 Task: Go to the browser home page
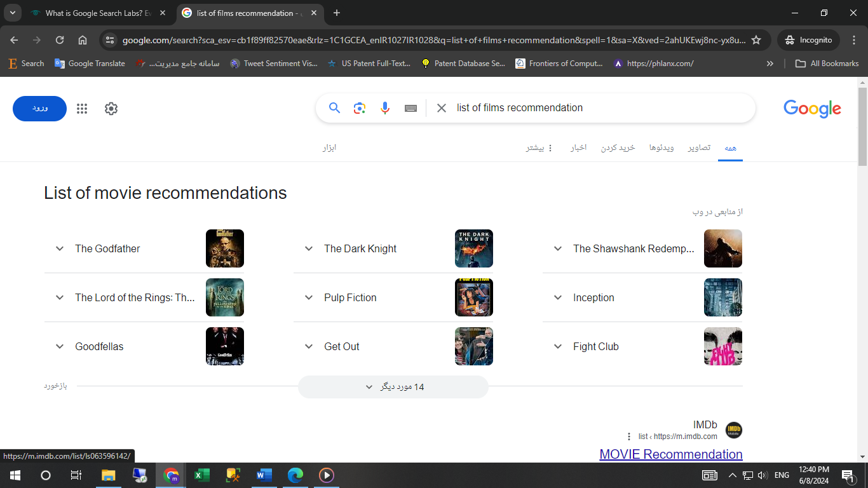click(83, 40)
